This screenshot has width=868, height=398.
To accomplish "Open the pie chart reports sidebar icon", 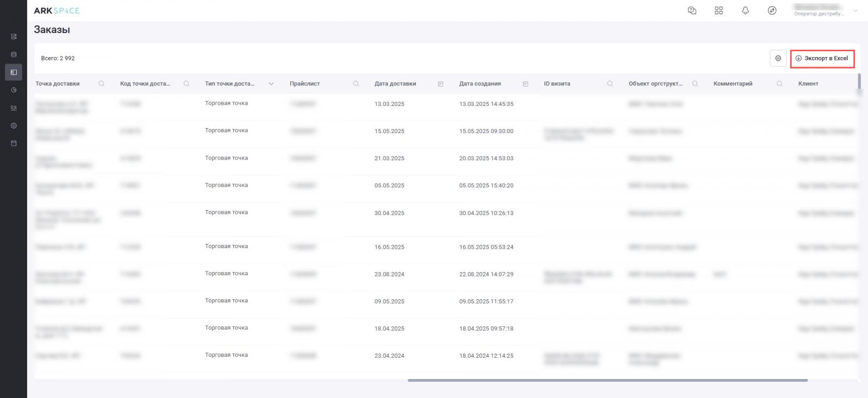I will coord(14,90).
